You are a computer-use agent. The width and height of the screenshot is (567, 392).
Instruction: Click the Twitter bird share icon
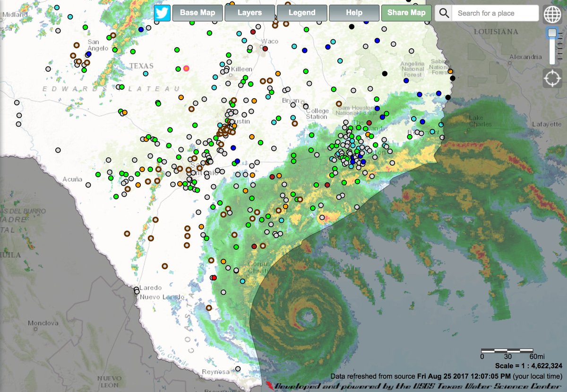[162, 13]
